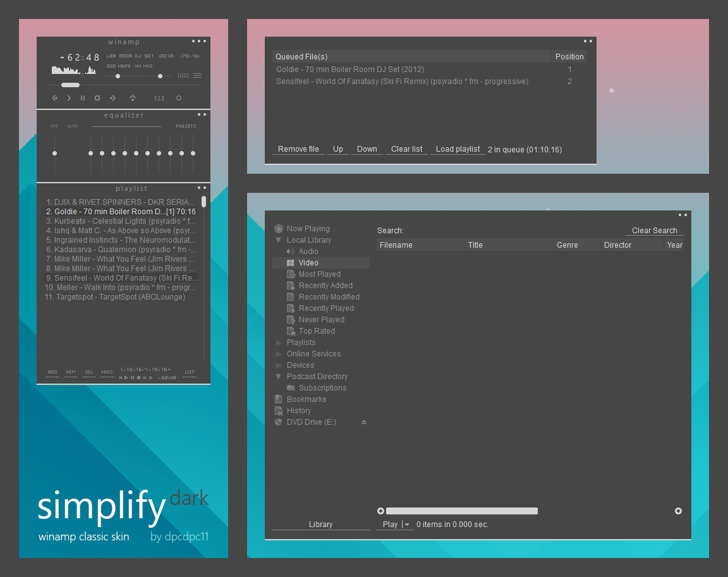Open the Bookmarks section
Image resolution: width=728 pixels, height=577 pixels.
[x=306, y=399]
